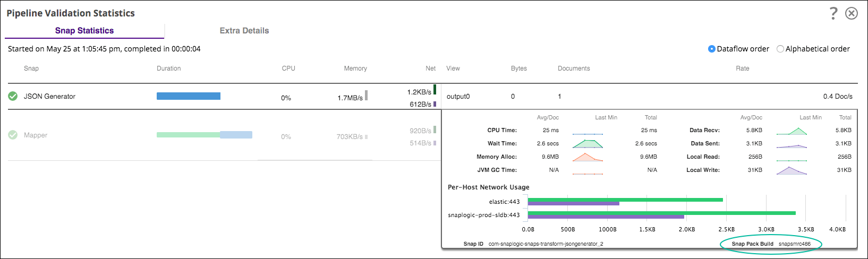This screenshot has height=259, width=868.
Task: Click the JSON Generator green checkmark icon
Action: pyautogui.click(x=13, y=96)
